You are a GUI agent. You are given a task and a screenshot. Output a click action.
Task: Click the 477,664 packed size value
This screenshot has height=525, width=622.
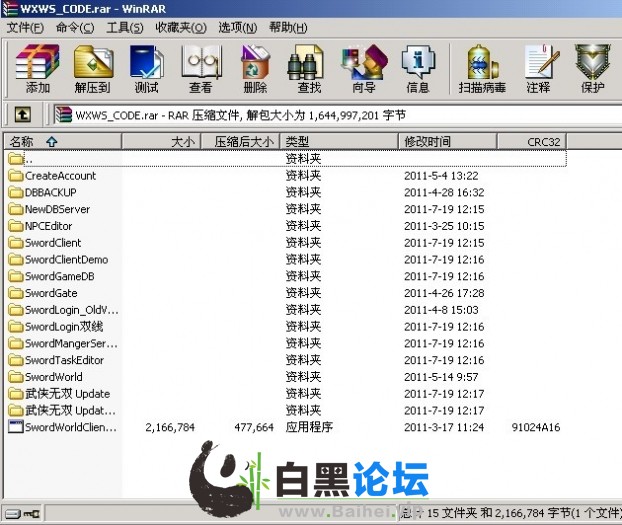[254, 427]
